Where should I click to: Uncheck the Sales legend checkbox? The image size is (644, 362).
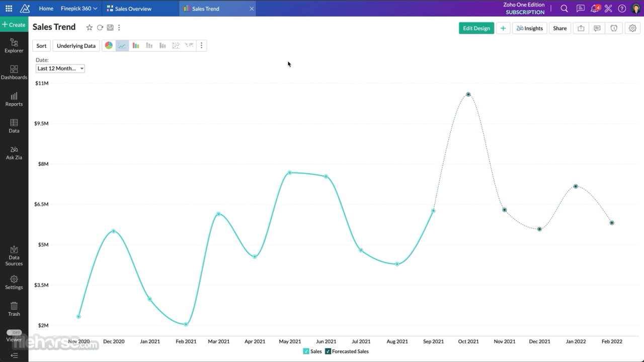click(305, 351)
